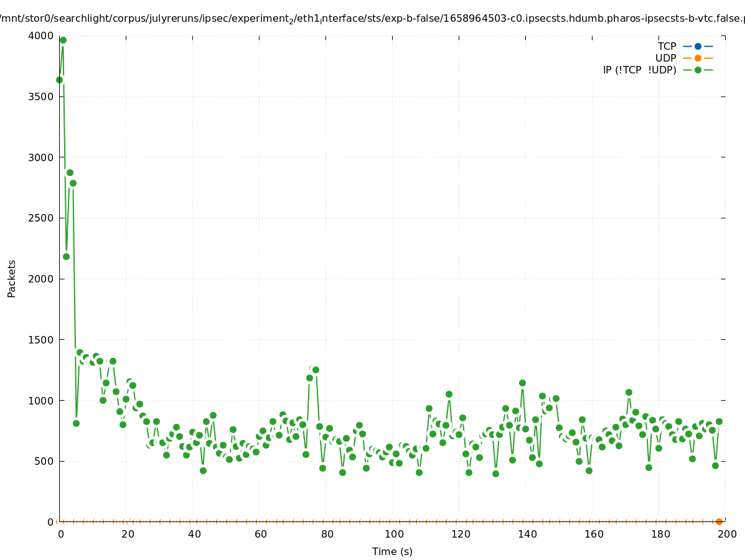Click the 2500 tick label on y-axis
Screen dimensions: 745x560
coord(40,218)
